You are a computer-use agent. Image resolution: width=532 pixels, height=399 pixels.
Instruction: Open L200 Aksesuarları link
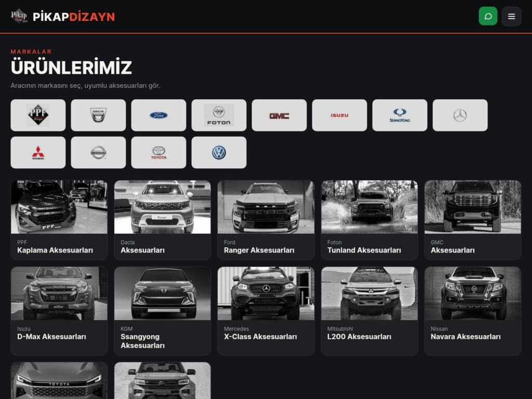359,337
